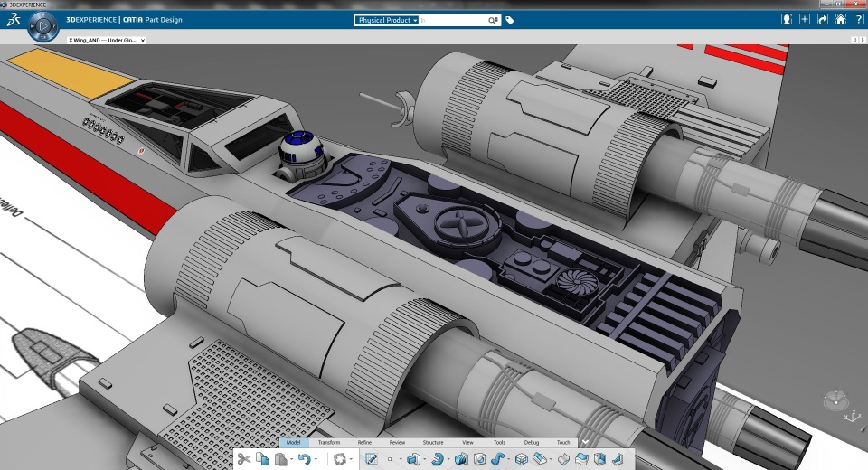This screenshot has height=470, width=868.
Task: Click the 3DS logo icon
Action: click(x=14, y=20)
